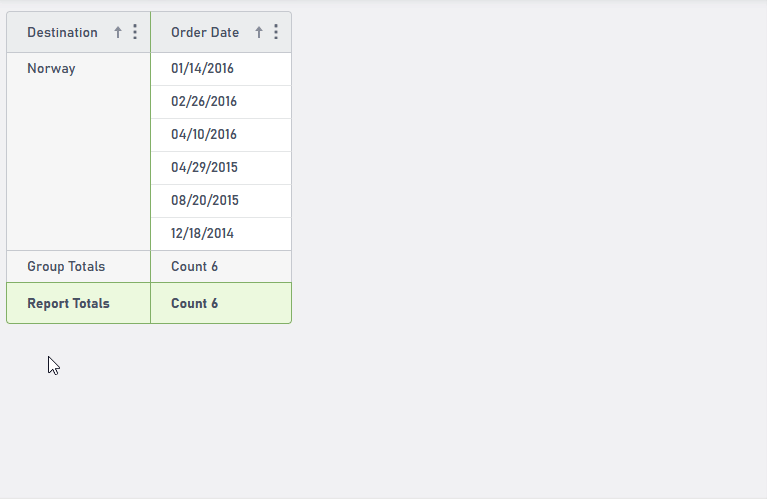Pick the 04/10/2016 date row
Screen dimensions: 767x499
point(204,135)
